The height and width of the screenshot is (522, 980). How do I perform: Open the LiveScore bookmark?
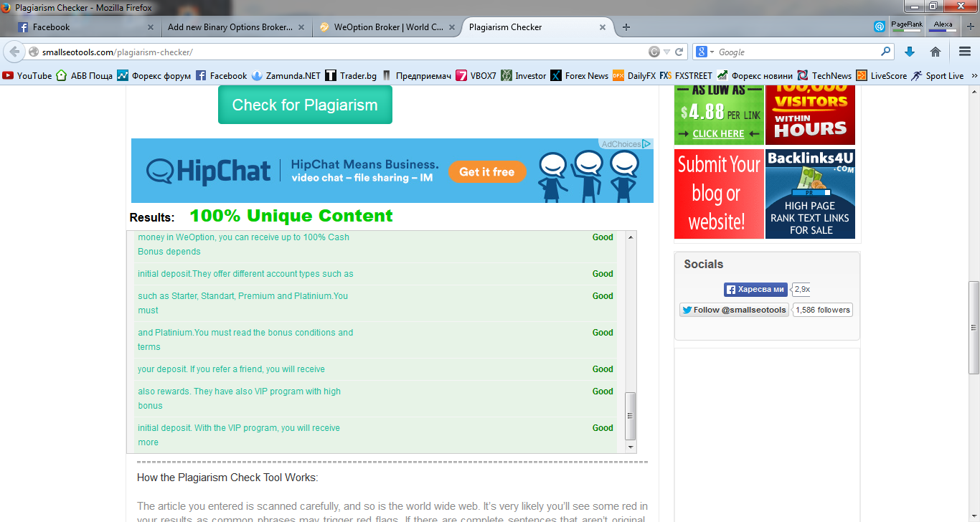pos(882,75)
